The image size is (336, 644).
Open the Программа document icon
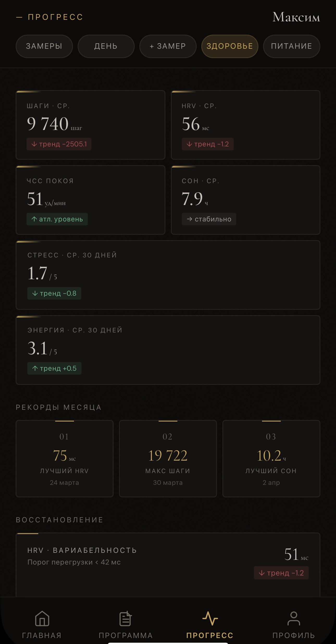[x=126, y=618]
